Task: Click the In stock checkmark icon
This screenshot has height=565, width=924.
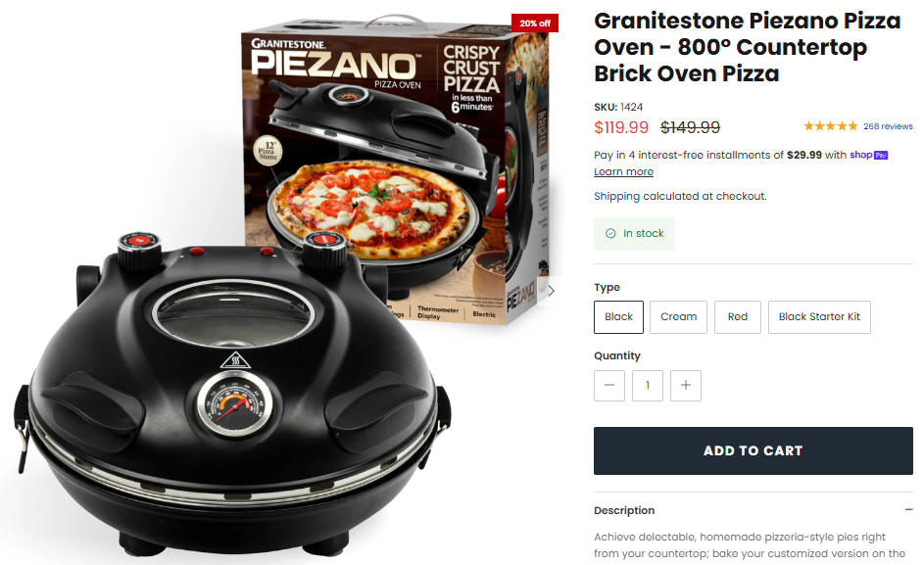Action: pos(610,233)
